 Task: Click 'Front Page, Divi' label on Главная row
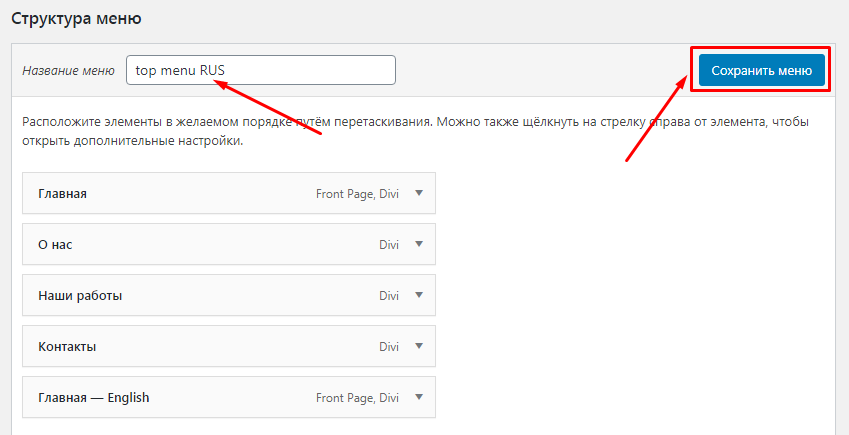(x=357, y=194)
